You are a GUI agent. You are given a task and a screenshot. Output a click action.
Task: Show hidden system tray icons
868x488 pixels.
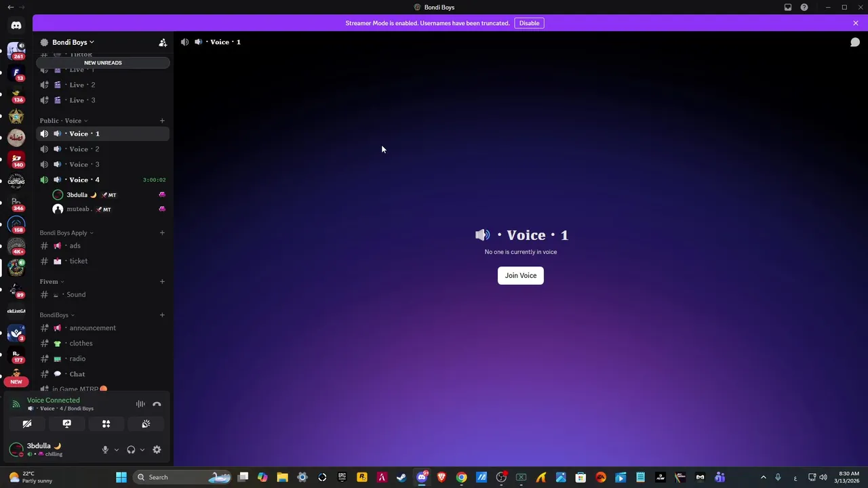pyautogui.click(x=763, y=477)
